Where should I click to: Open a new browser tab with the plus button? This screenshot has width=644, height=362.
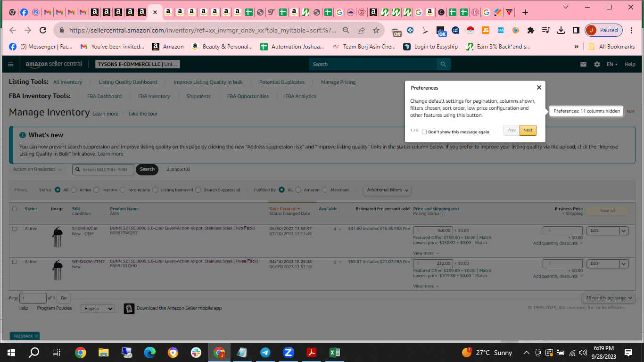pos(525,12)
